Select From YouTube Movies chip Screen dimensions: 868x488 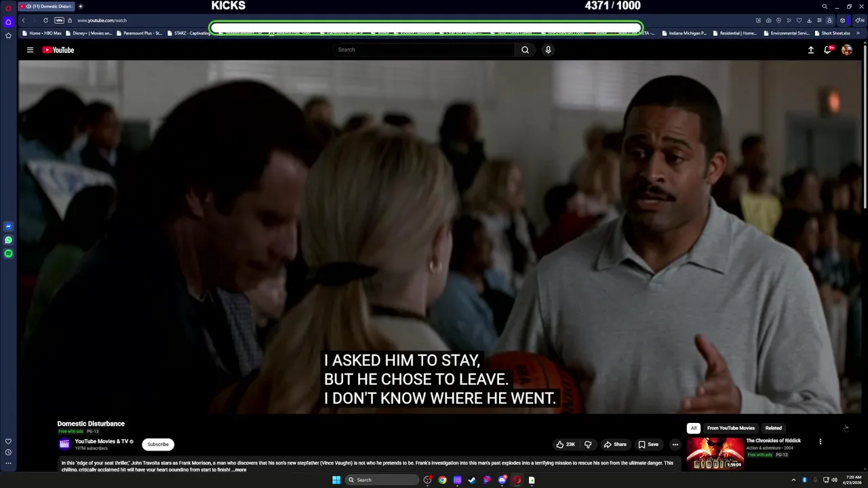pyautogui.click(x=731, y=428)
